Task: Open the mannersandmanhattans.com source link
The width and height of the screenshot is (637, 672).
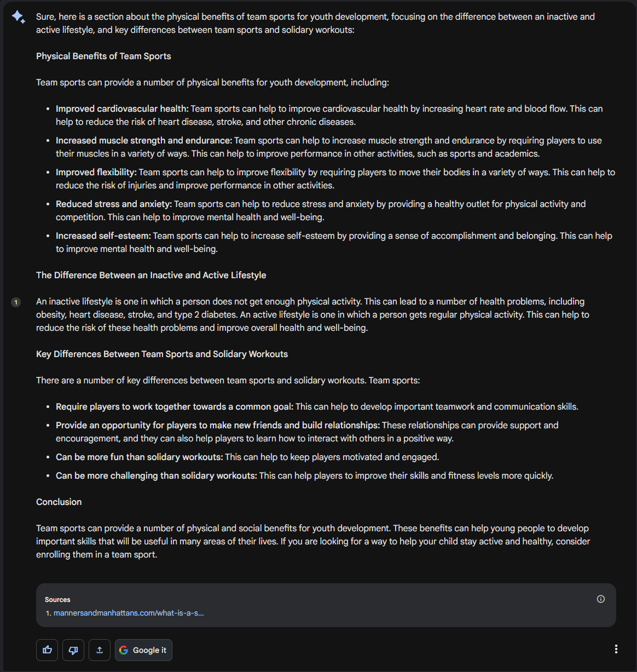Action: coord(129,613)
